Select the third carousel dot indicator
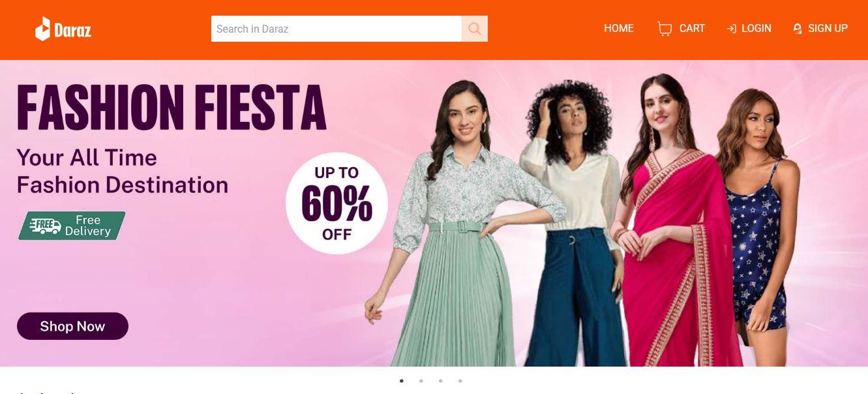868x394 pixels. pos(440,381)
